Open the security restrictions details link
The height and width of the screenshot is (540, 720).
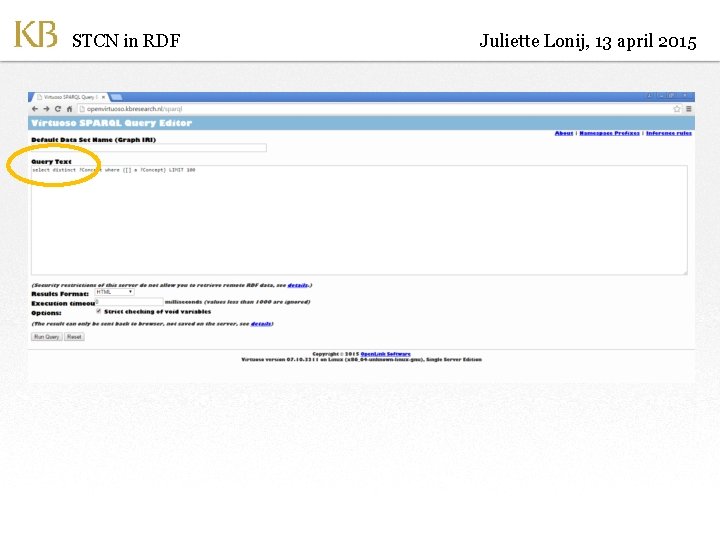click(x=298, y=285)
